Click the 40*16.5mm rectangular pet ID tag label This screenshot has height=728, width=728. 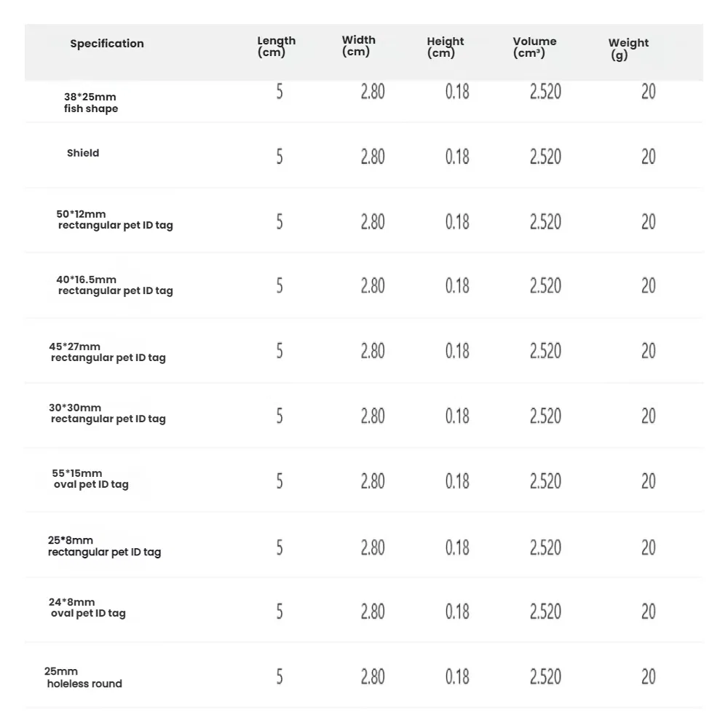coord(115,285)
